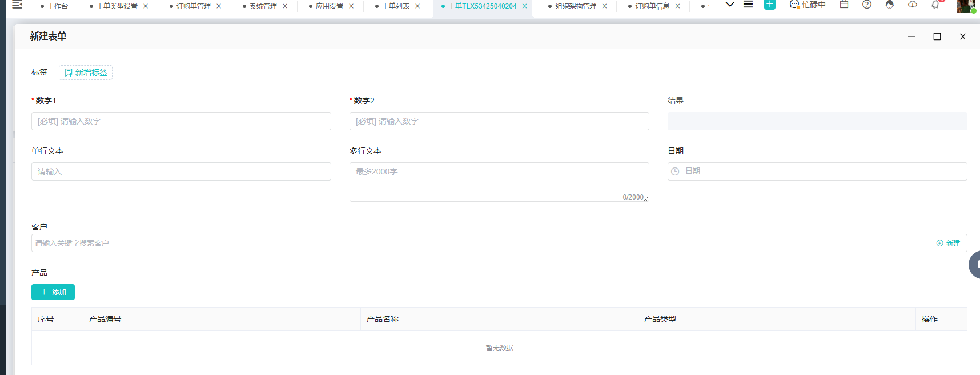This screenshot has height=375, width=980.
Task: Close the 工单列表 tab
Action: click(x=417, y=6)
